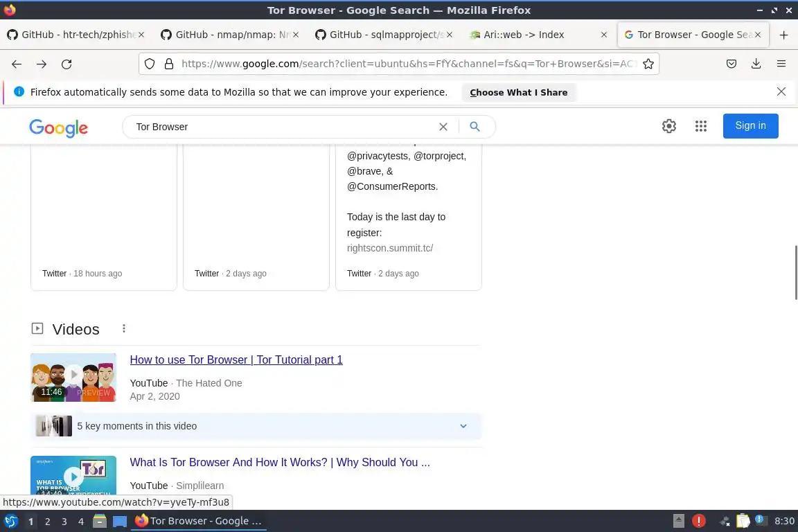The height and width of the screenshot is (532, 798).
Task: Open the taskbar start menu icon
Action: click(10, 521)
